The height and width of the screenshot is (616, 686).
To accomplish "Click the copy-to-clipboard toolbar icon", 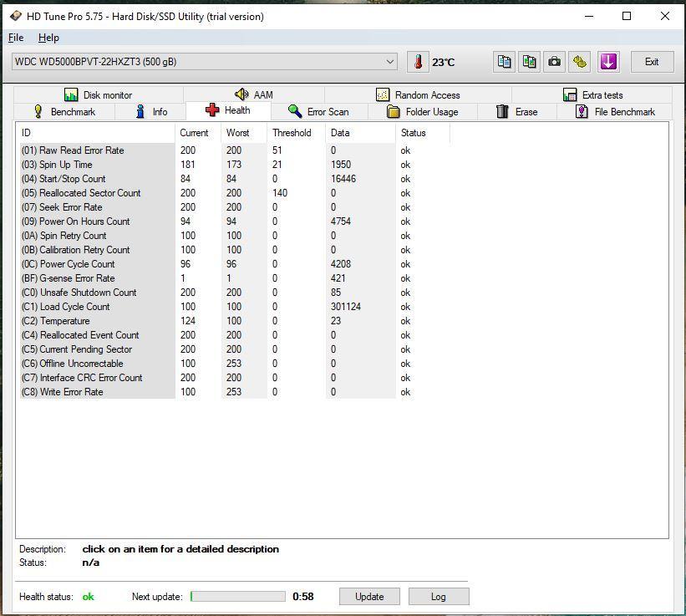I will coord(504,62).
